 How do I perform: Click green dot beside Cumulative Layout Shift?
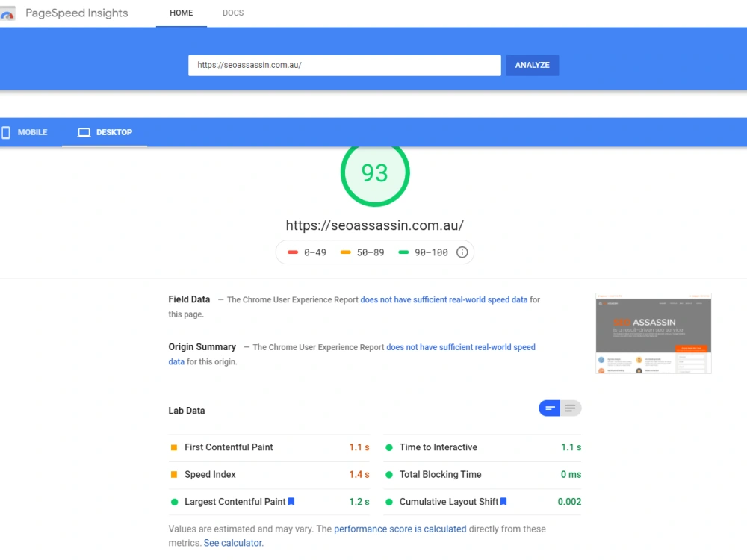(x=389, y=502)
